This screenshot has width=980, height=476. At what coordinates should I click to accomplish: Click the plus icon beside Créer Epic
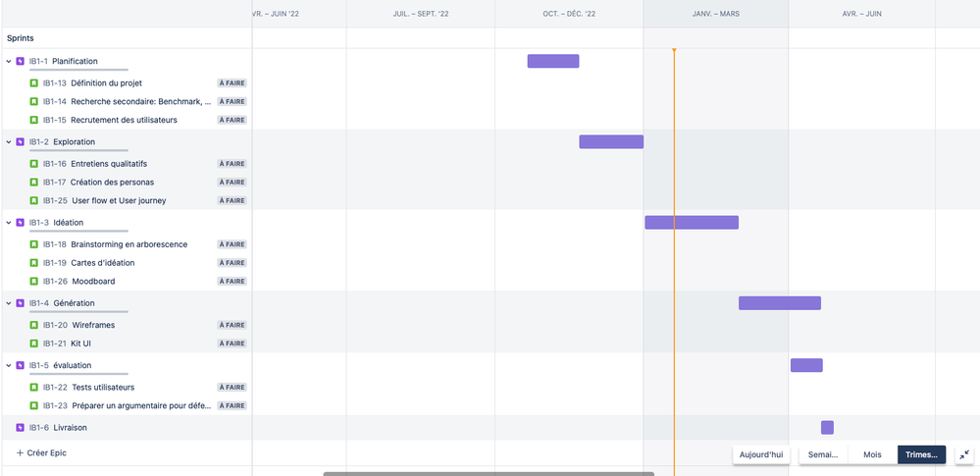tap(20, 452)
